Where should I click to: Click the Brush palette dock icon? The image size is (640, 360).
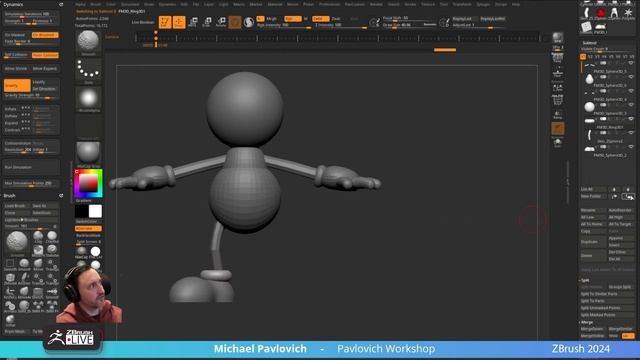(x=61, y=196)
